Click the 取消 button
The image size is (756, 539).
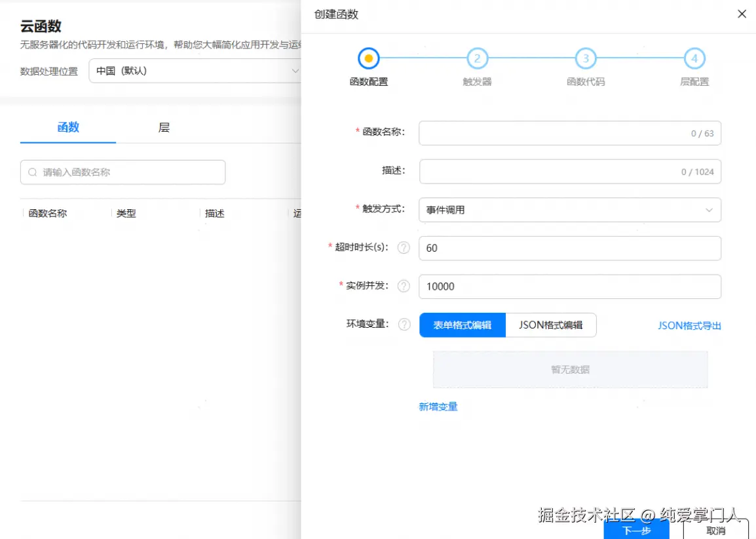click(x=715, y=530)
